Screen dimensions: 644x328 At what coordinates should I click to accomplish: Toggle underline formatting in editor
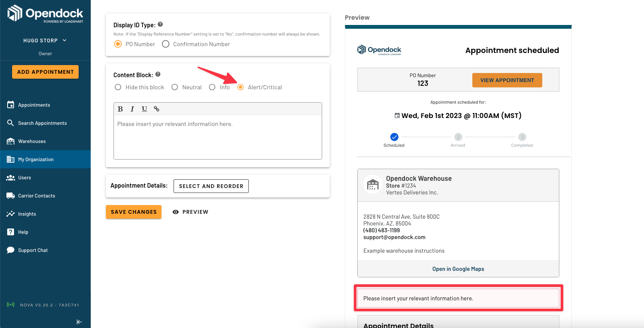[x=144, y=109]
